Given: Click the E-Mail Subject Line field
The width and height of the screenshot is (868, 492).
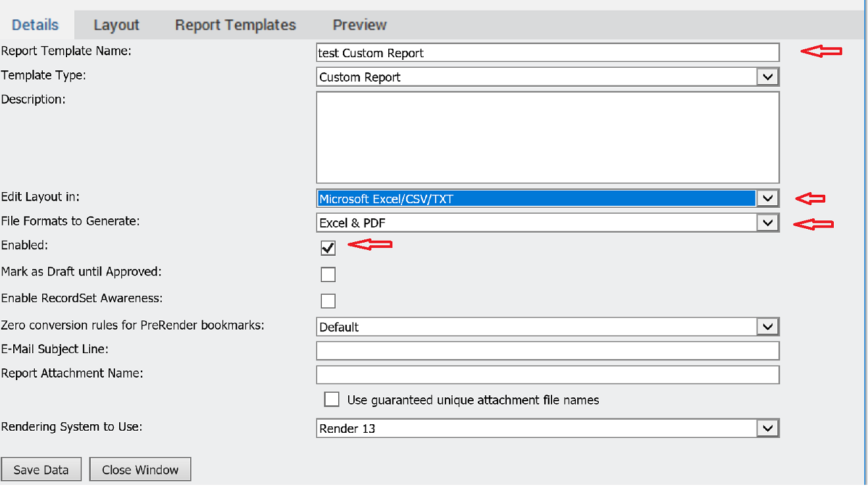Looking at the screenshot, I should tap(548, 351).
